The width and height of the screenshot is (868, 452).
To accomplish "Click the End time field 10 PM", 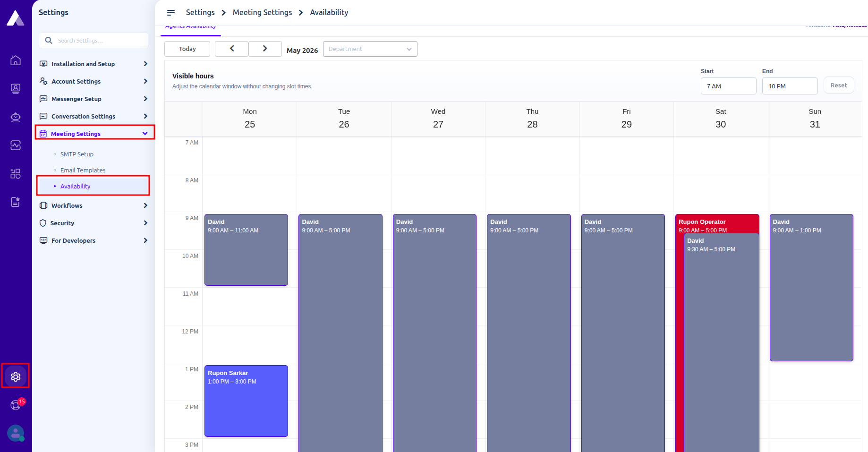I will [790, 86].
